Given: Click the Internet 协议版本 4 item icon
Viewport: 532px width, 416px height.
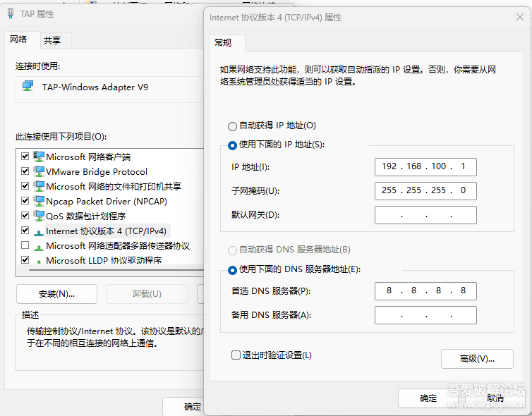Looking at the screenshot, I should 39,233.
